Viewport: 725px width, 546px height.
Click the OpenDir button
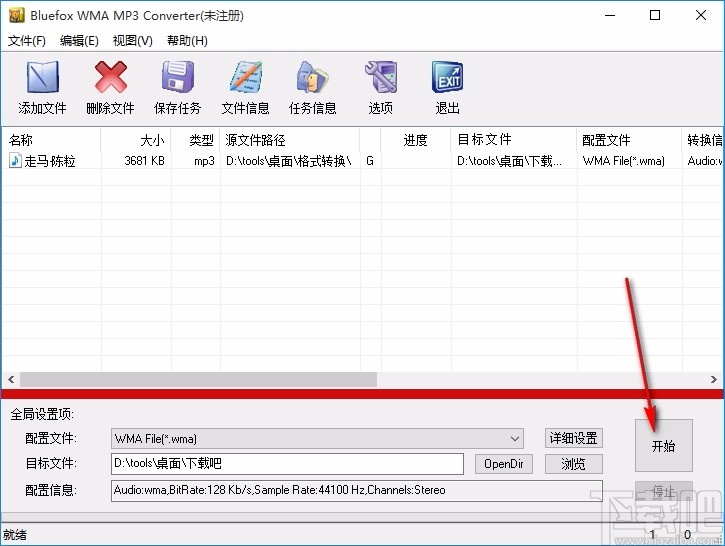(504, 464)
